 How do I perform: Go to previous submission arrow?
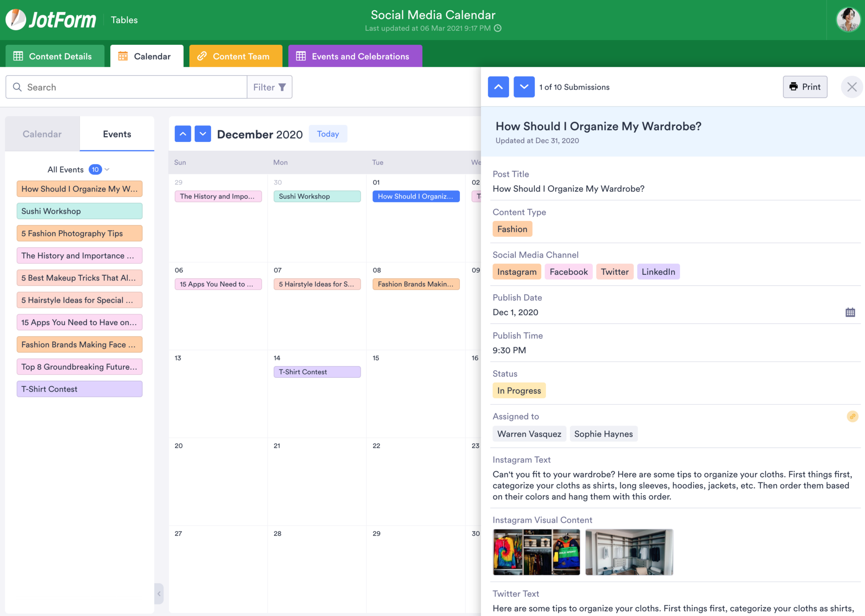tap(498, 87)
